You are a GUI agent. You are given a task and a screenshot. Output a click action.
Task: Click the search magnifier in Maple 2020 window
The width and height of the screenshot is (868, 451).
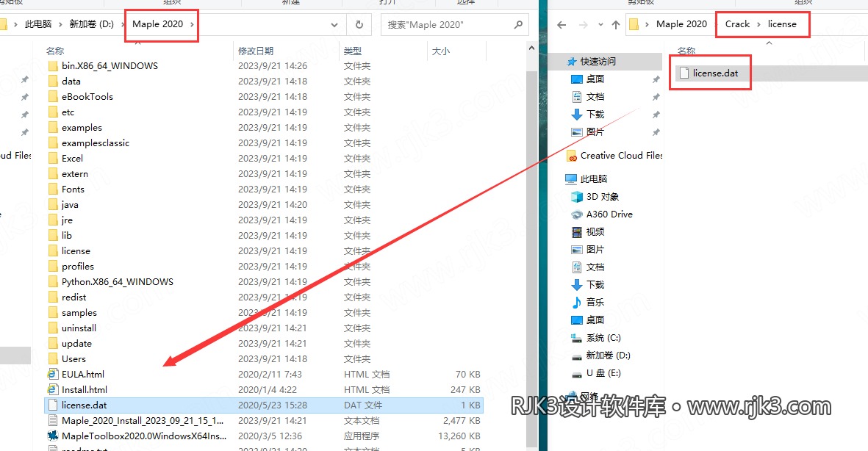(518, 25)
